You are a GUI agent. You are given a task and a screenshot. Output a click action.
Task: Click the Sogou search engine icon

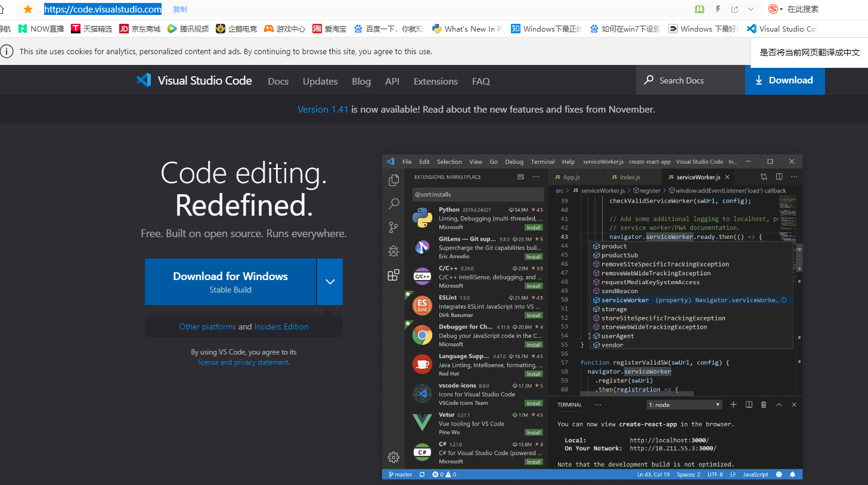pos(773,9)
